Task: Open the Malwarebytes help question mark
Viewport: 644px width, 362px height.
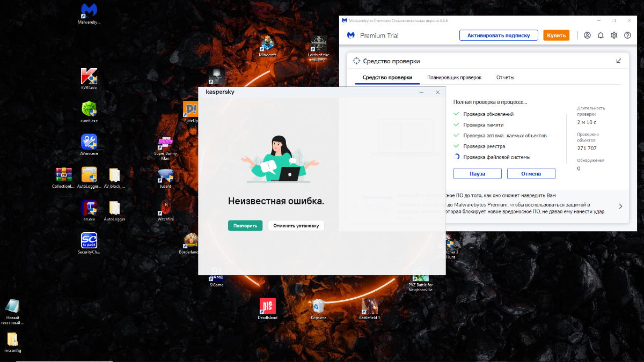Action: tap(627, 35)
